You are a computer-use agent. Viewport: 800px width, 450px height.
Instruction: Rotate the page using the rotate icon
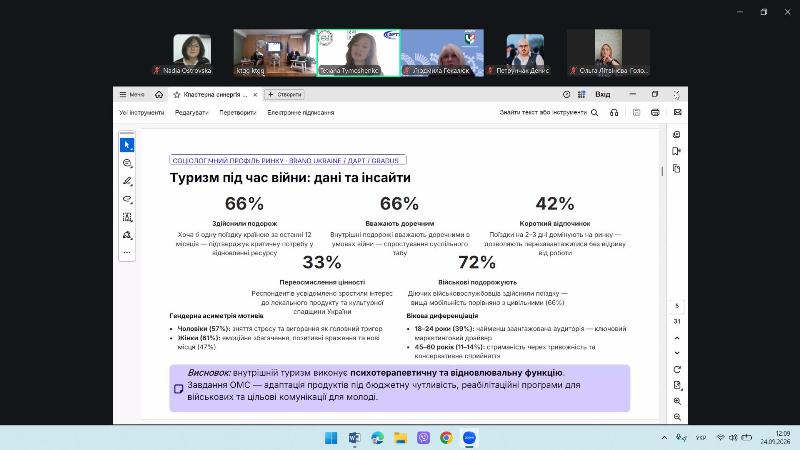[677, 369]
